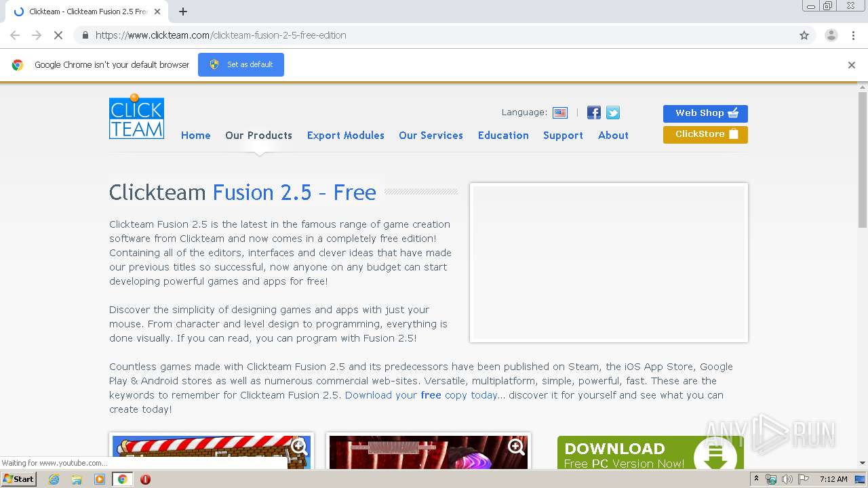
Task: Open Windows Explorer folder in taskbar
Action: (x=77, y=479)
